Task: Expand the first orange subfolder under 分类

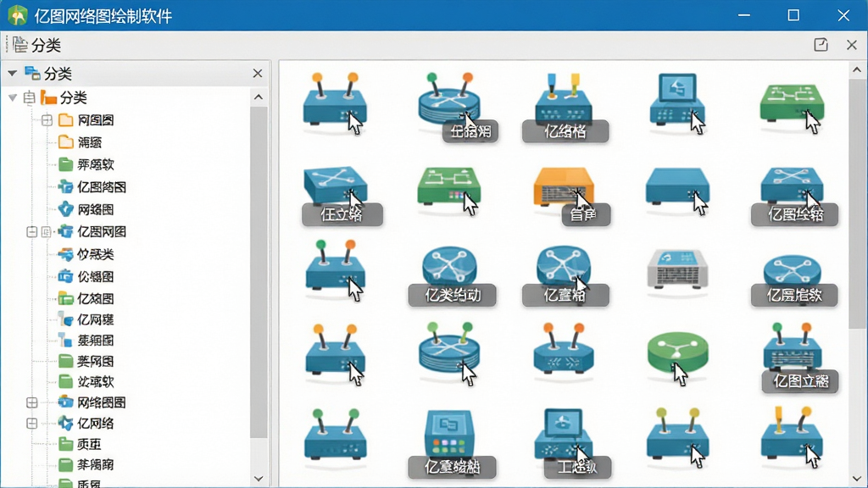Action: 47,120
